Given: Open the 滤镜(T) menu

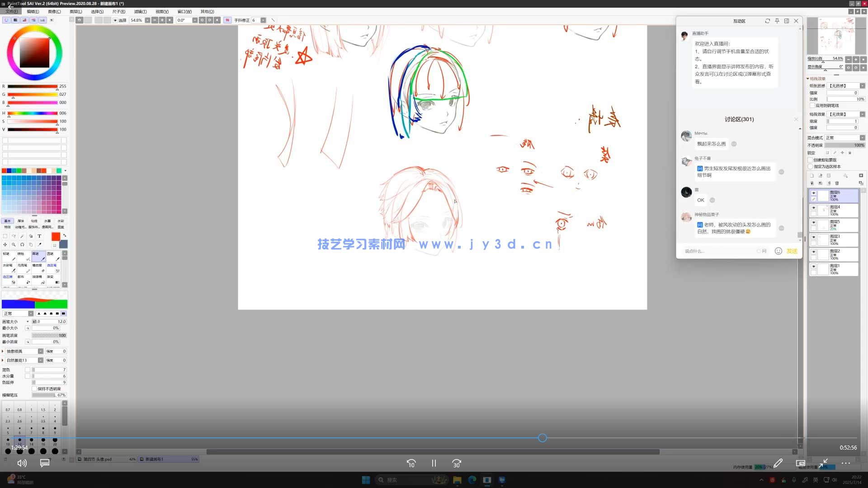Looking at the screenshot, I should tap(140, 12).
